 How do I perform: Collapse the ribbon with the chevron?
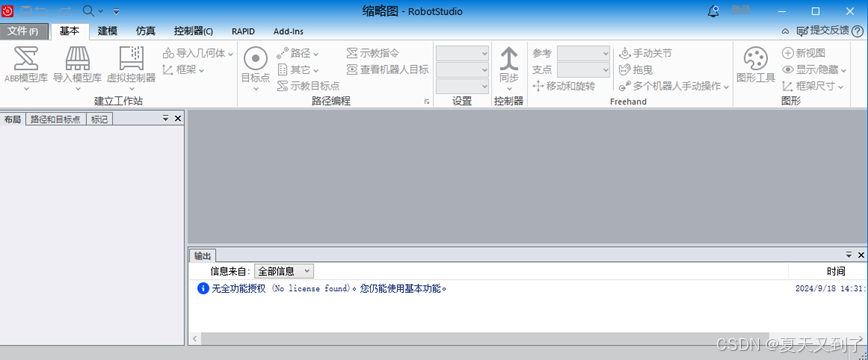pyautogui.click(x=785, y=31)
